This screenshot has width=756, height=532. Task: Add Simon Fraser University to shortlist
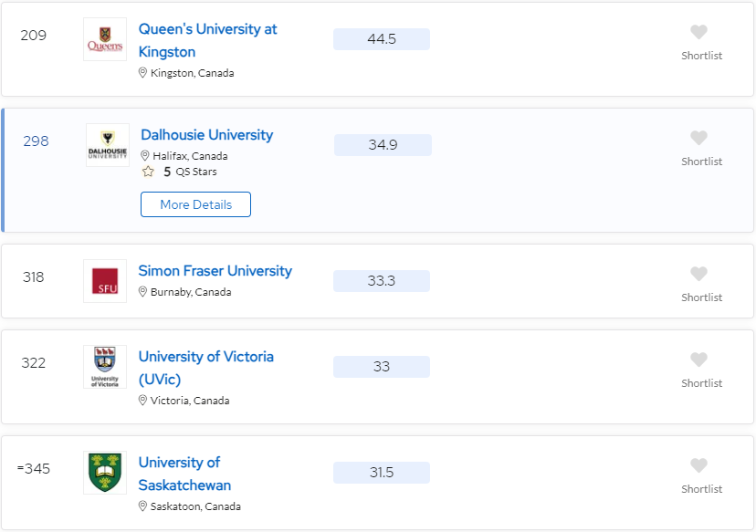(698, 274)
